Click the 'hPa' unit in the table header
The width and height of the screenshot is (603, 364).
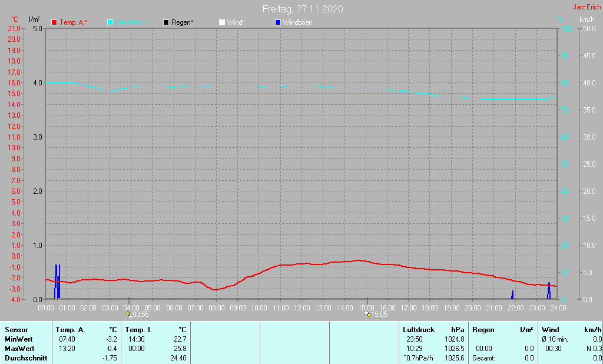(x=458, y=330)
